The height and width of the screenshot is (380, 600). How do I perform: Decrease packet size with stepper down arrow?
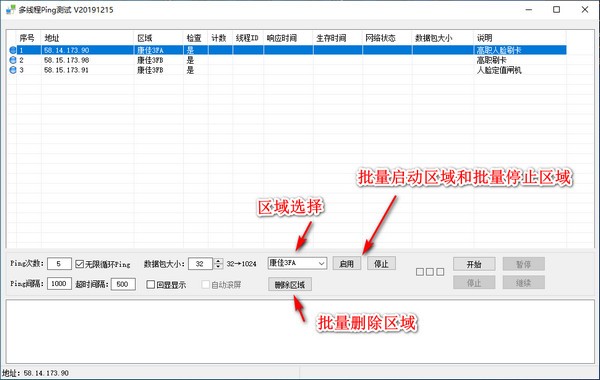pos(218,266)
